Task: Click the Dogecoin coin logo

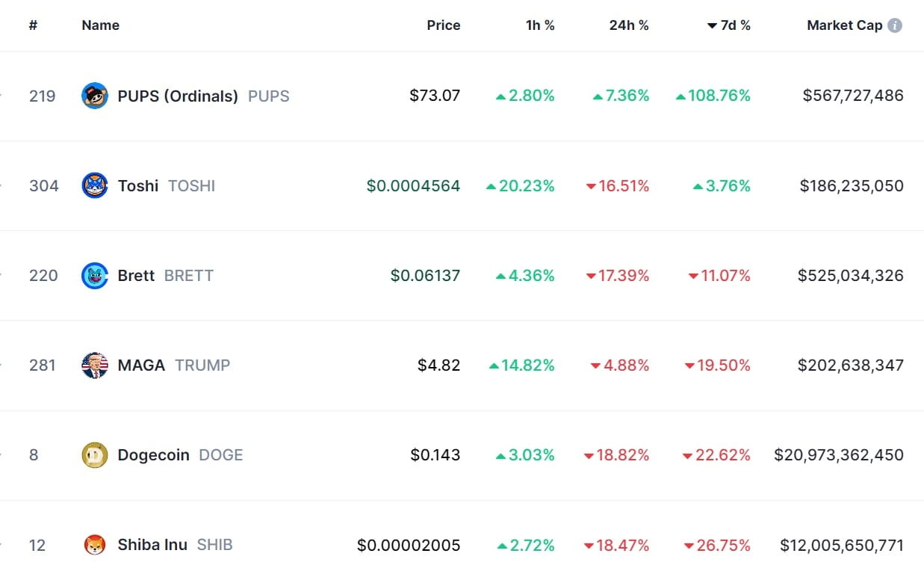Action: coord(95,454)
